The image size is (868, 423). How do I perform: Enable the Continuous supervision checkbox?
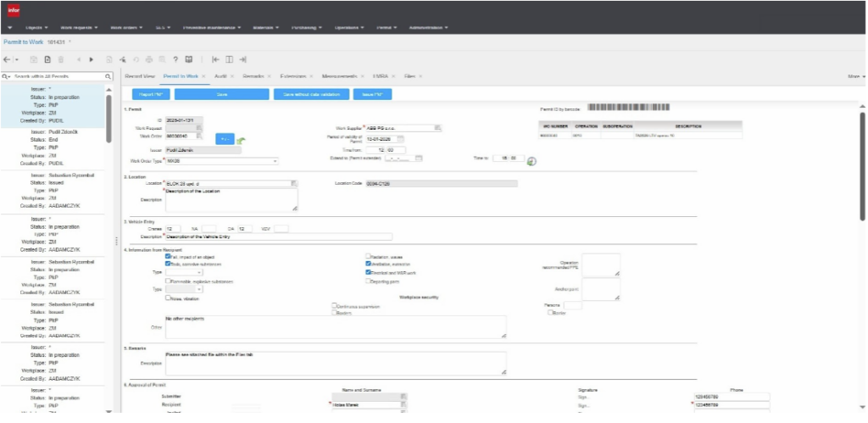[334, 306]
